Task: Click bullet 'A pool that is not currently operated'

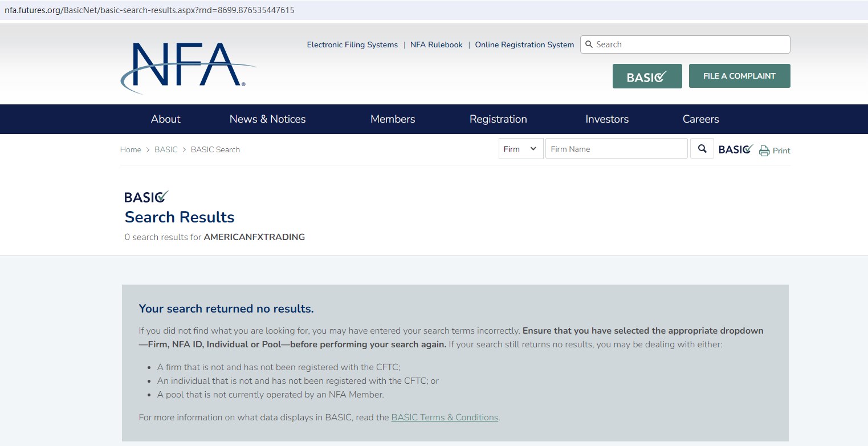Action: click(271, 395)
